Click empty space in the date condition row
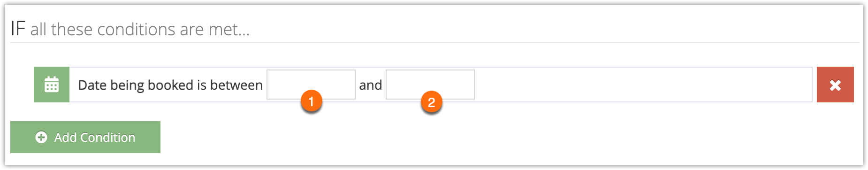This screenshot has height=170, width=868. click(x=643, y=85)
